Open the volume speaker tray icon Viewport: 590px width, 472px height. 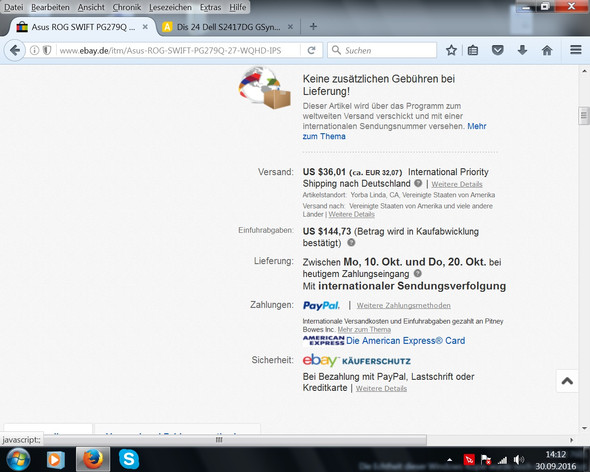point(519,460)
